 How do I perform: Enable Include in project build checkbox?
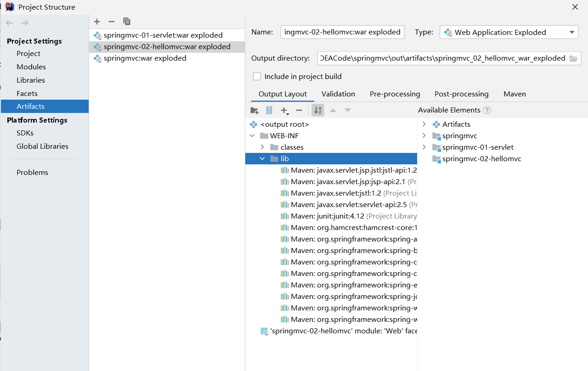[x=257, y=77]
